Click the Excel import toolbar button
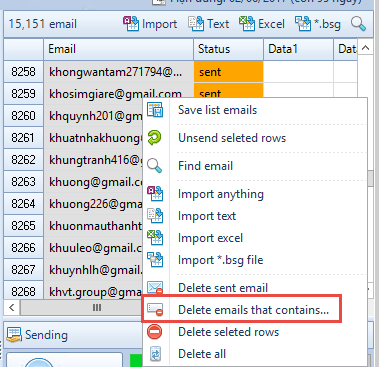Viewport: 379px width, 367px height. tap(262, 24)
